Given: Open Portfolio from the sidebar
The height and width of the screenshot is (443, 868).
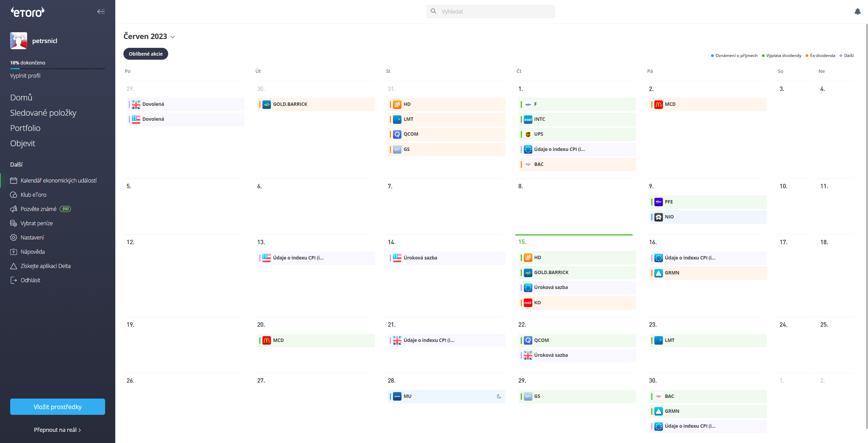Looking at the screenshot, I should click(x=25, y=128).
